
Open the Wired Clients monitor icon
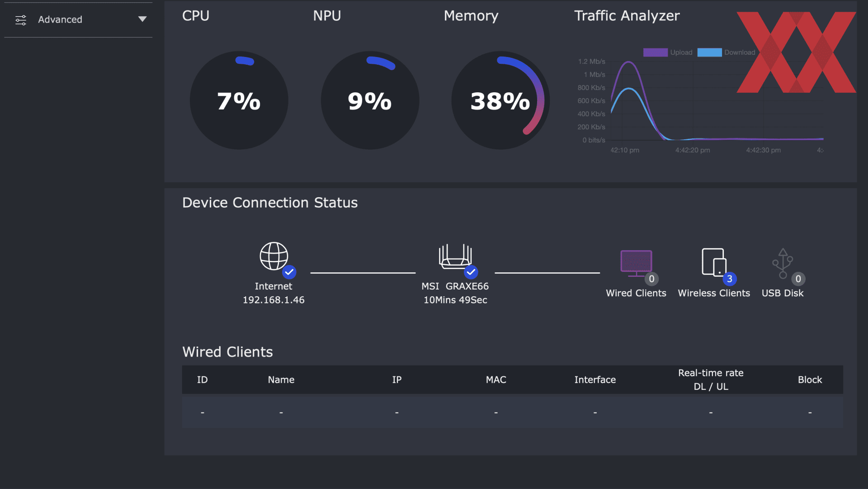click(636, 262)
